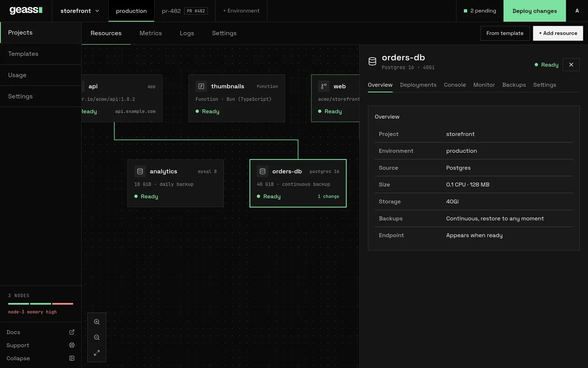Switch to the production environment tab
This screenshot has width=588, height=368.
(131, 11)
